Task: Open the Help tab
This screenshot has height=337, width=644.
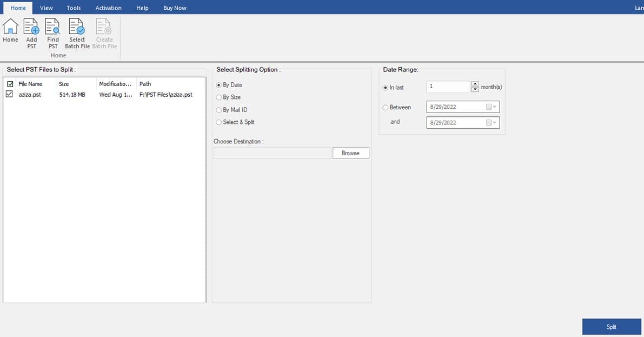Action: [x=143, y=8]
